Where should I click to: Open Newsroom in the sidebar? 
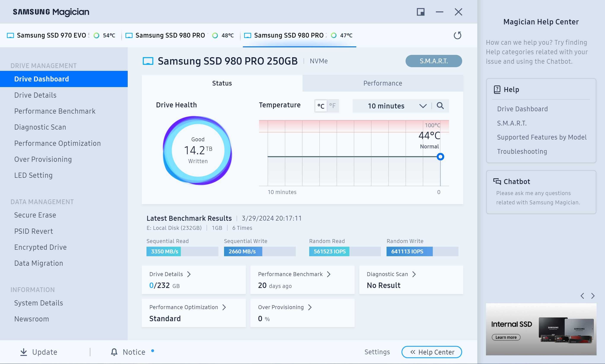pos(64,319)
